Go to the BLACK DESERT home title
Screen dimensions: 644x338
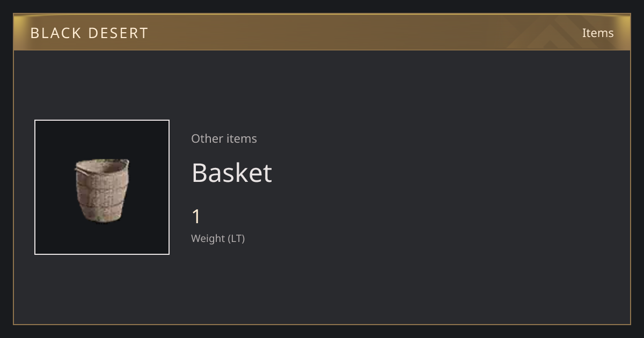point(89,33)
